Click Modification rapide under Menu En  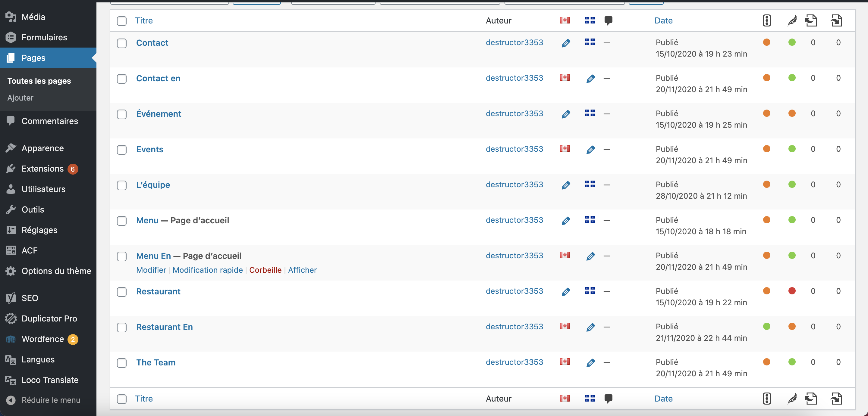point(208,270)
